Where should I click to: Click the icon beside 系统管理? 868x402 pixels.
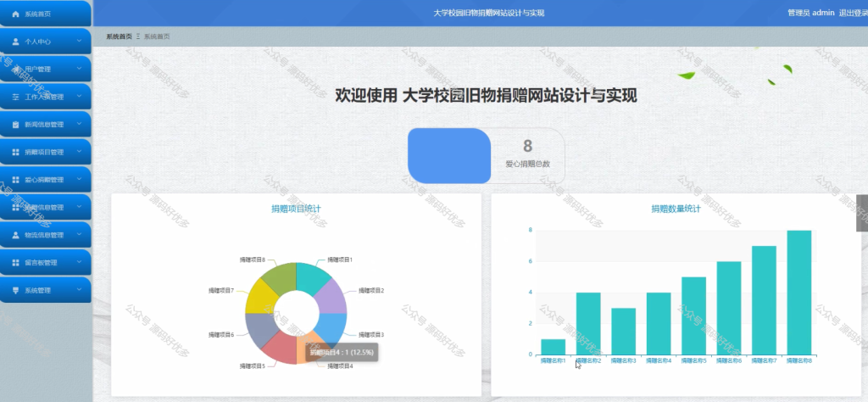click(x=15, y=290)
